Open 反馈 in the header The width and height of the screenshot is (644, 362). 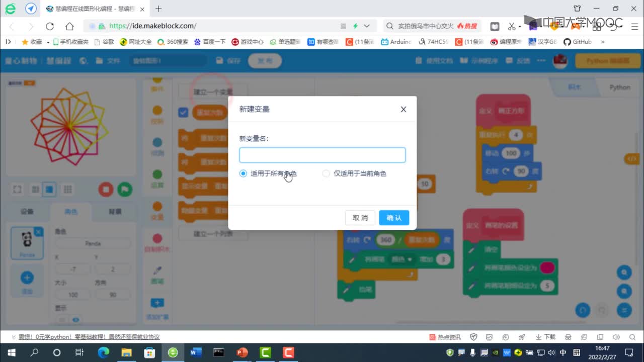coord(519,61)
